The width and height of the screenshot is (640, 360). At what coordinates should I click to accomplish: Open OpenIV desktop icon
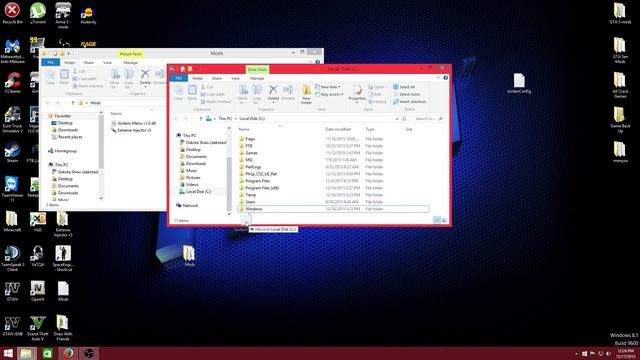point(38,291)
